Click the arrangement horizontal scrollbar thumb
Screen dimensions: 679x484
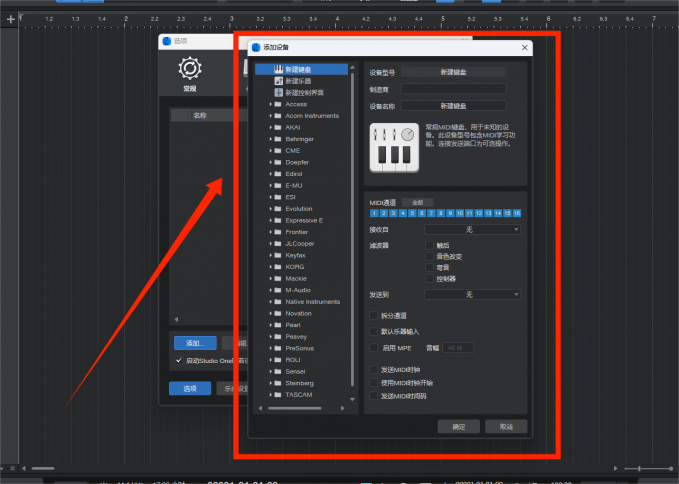(43, 468)
